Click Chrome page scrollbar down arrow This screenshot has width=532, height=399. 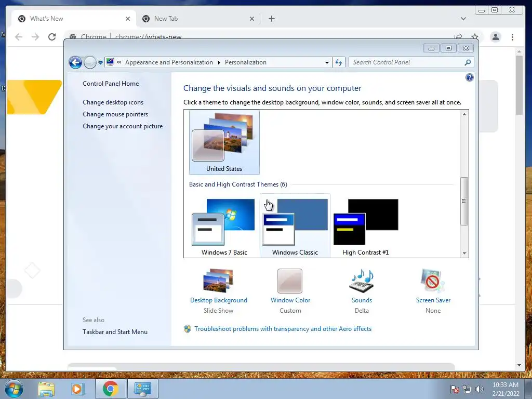pos(519,365)
